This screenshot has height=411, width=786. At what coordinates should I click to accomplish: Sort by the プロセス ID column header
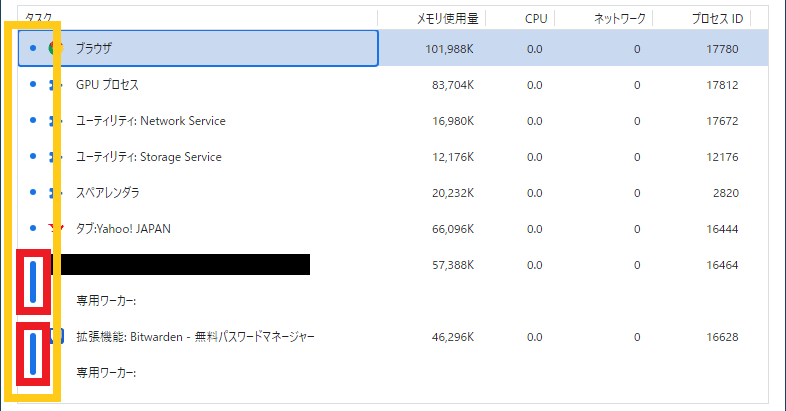coord(717,19)
